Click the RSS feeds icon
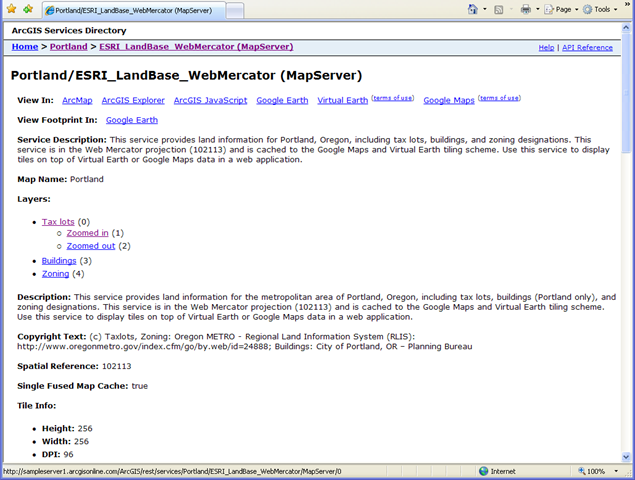The image size is (635, 480). 499,9
